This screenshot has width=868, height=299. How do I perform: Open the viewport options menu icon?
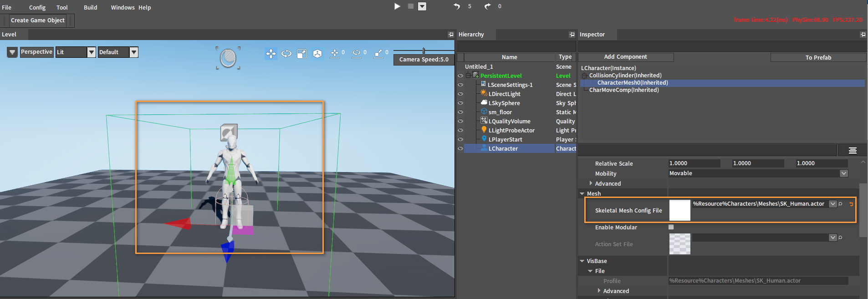point(12,52)
